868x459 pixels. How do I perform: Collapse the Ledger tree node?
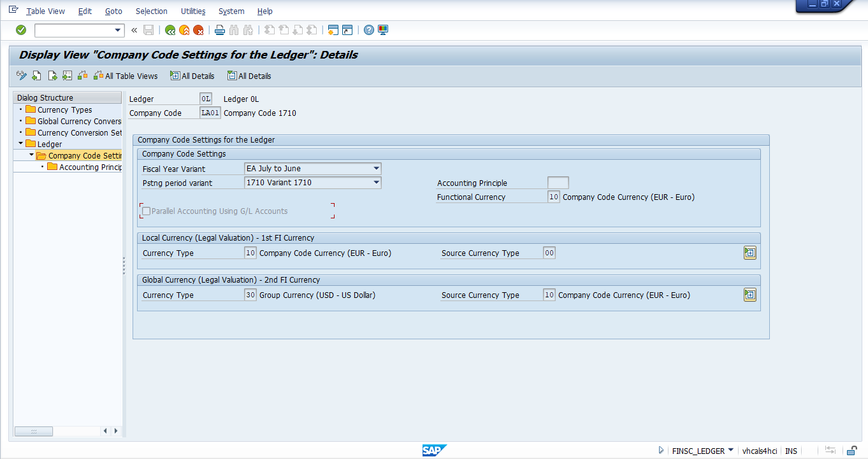(21, 144)
